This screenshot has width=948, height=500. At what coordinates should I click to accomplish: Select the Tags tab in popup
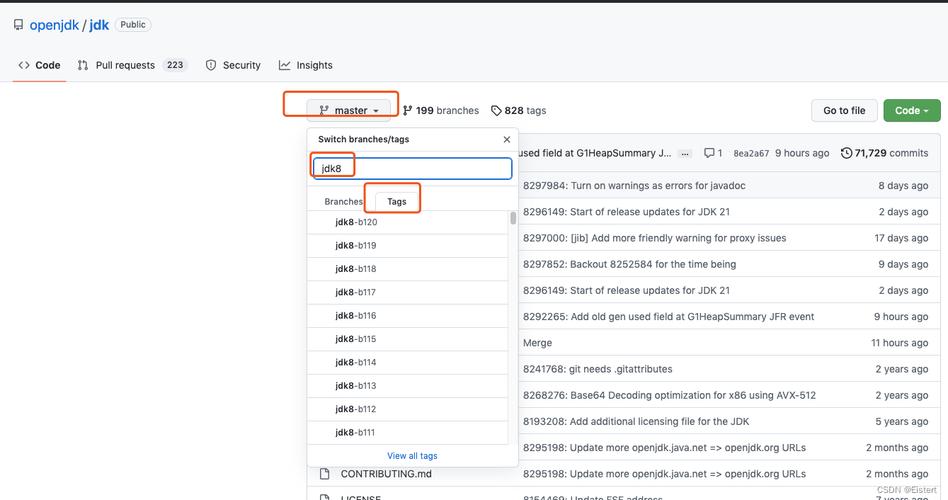397,201
